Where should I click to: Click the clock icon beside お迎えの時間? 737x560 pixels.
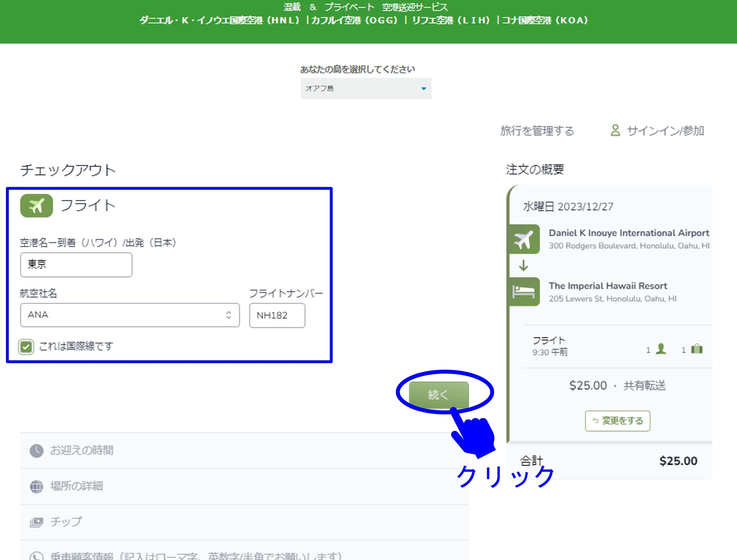coord(37,451)
